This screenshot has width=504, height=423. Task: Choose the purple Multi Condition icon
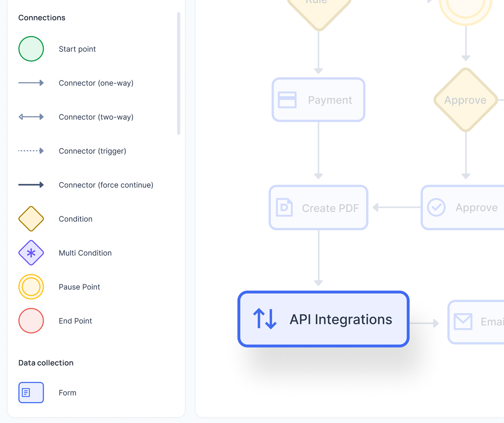pyautogui.click(x=31, y=253)
